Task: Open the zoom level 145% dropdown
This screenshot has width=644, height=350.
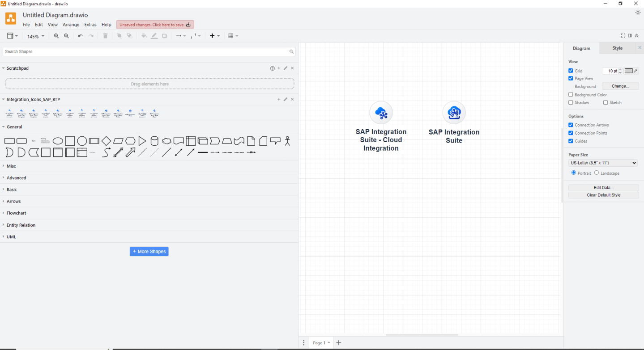Action: pos(36,36)
